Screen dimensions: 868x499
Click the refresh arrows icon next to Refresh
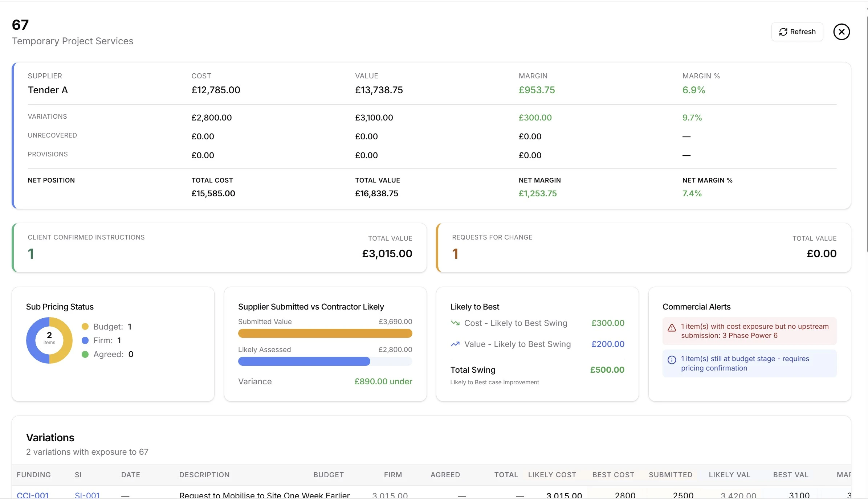(x=783, y=32)
